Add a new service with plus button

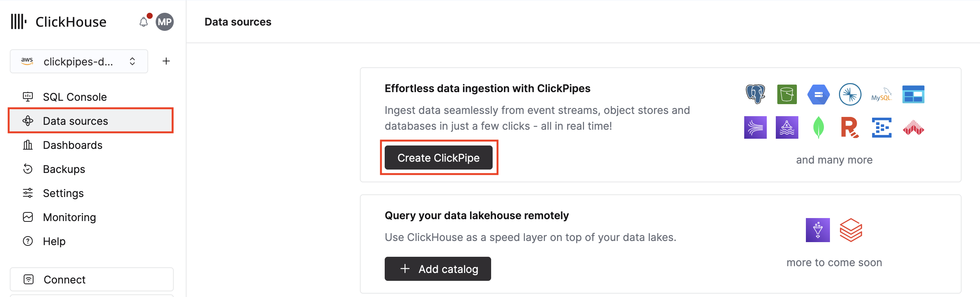click(x=166, y=61)
